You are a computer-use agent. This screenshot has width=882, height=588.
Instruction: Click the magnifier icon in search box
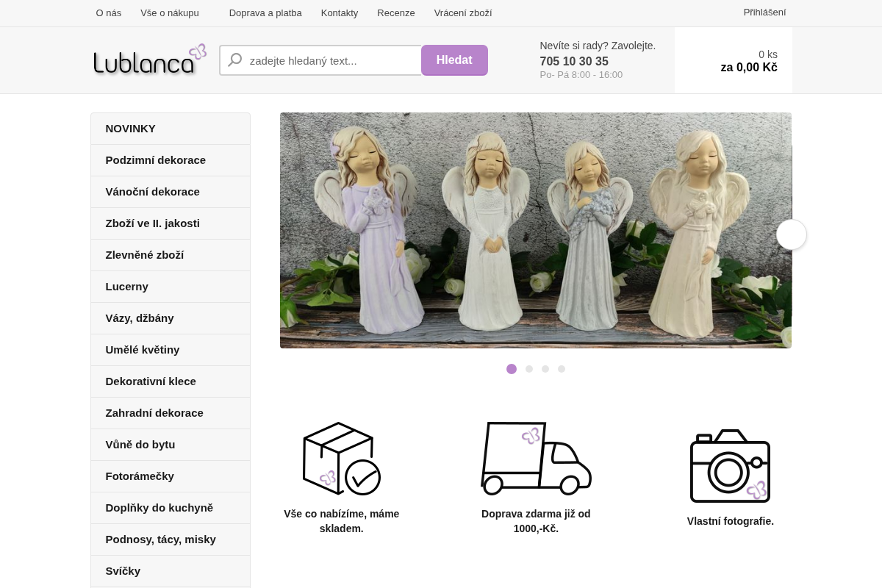[235, 60]
